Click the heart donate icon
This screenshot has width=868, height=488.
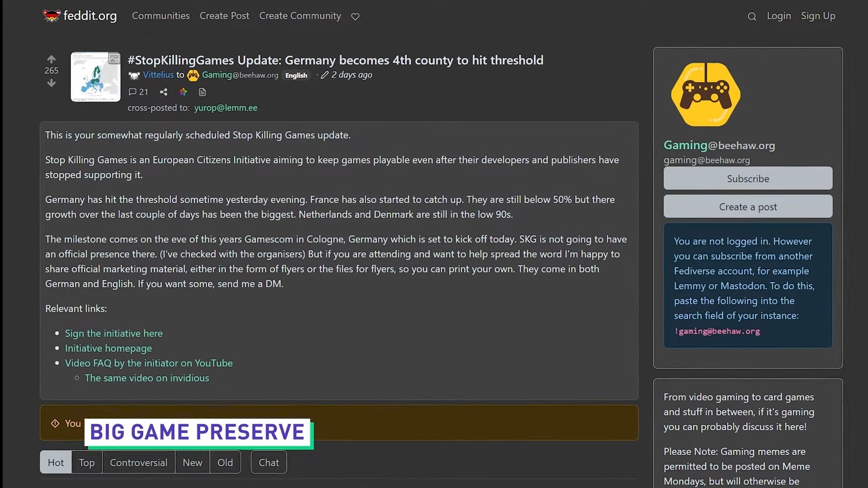click(x=355, y=17)
